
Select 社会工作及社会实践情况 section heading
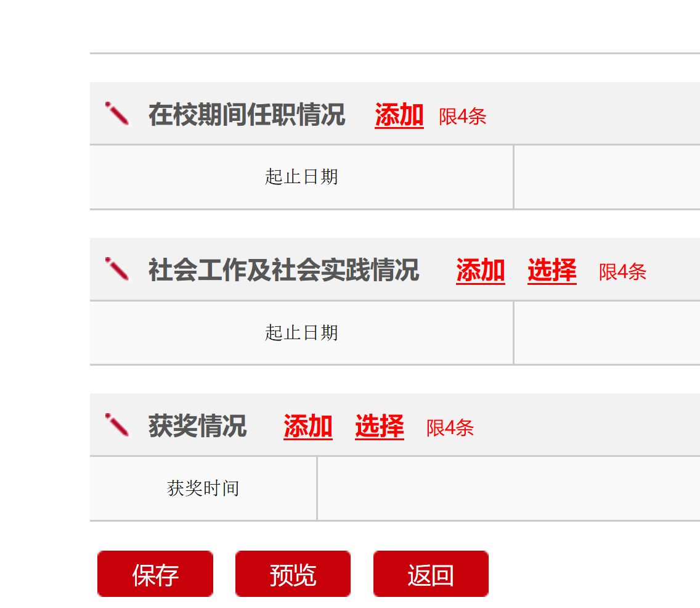pyautogui.click(x=284, y=270)
